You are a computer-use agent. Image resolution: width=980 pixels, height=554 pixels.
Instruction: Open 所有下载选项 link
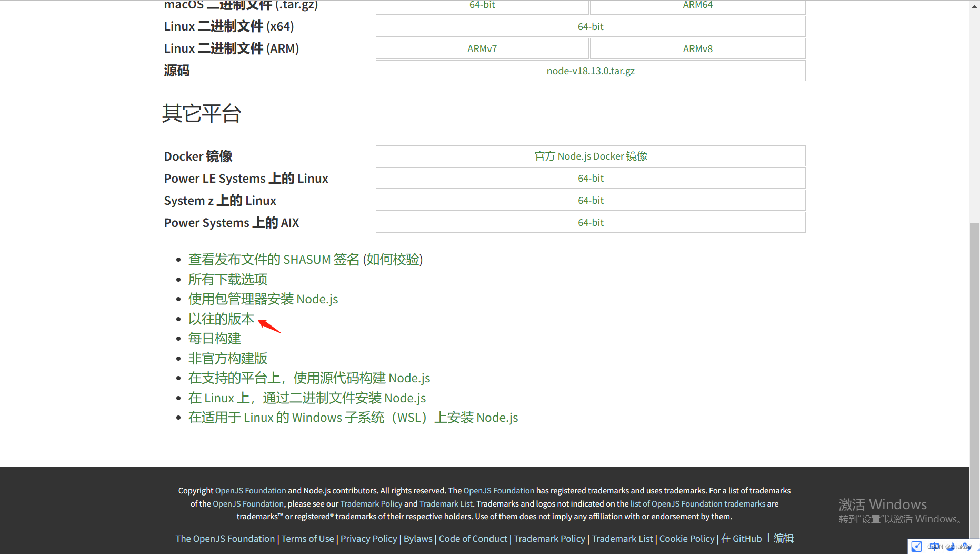[x=228, y=279]
